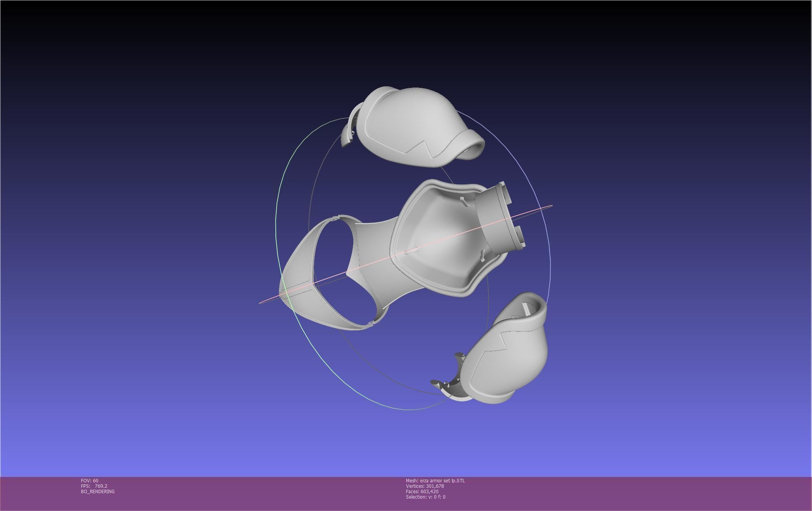
Task: Click the FOV: 60 status text
Action: pyautogui.click(x=89, y=481)
